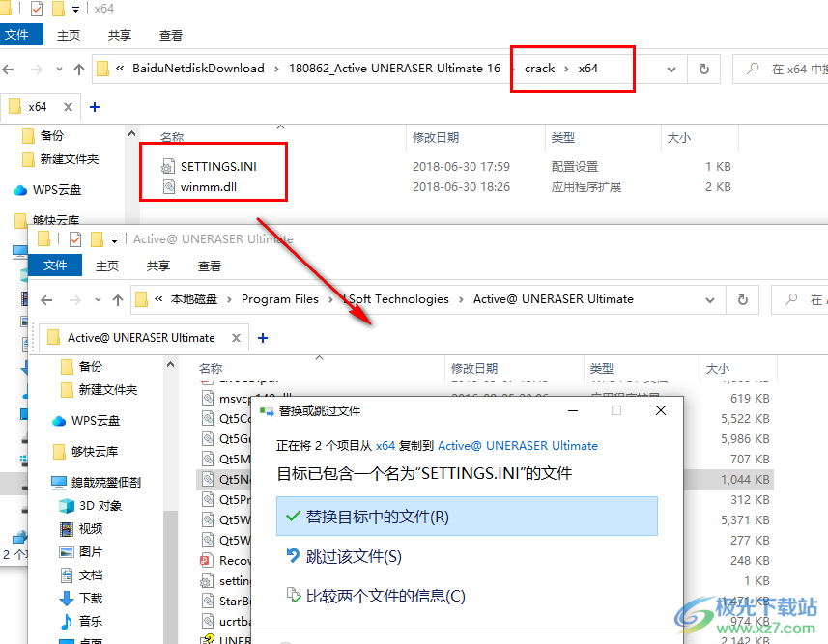Image resolution: width=828 pixels, height=644 pixels.
Task: Open 够快云库 in UNERASER window sidebar
Action: (x=86, y=452)
